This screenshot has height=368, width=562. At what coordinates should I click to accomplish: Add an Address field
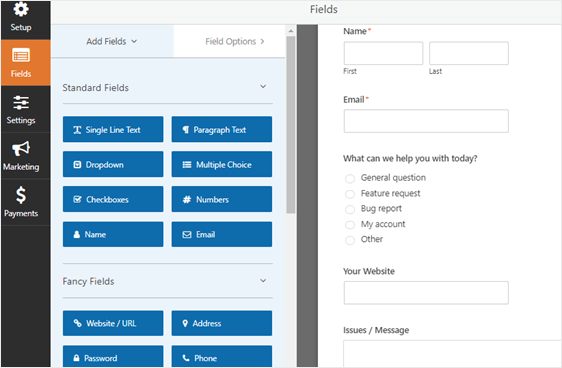coord(222,323)
